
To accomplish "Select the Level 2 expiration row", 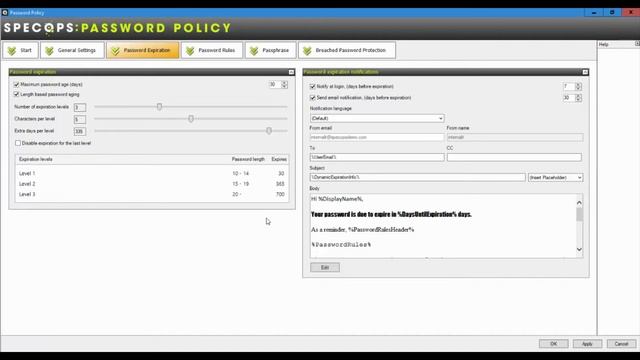I will (152, 184).
